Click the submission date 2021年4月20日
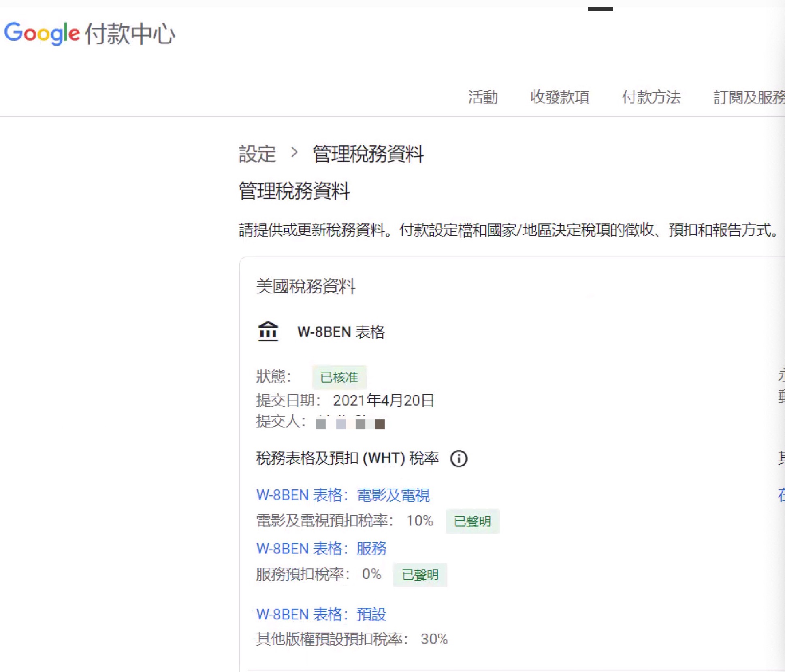Screen dimensions: 785x672 point(384,400)
